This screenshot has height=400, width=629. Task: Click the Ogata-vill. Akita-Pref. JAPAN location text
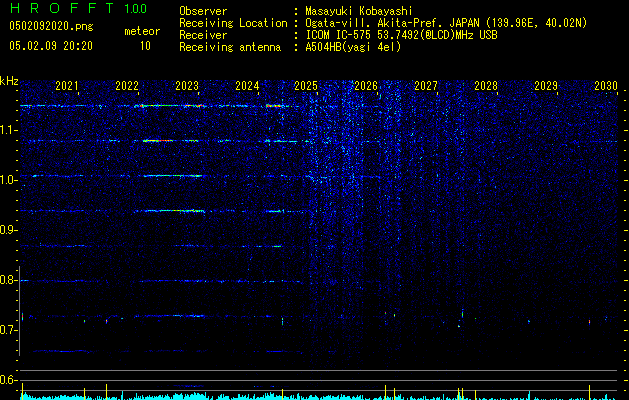(x=446, y=23)
